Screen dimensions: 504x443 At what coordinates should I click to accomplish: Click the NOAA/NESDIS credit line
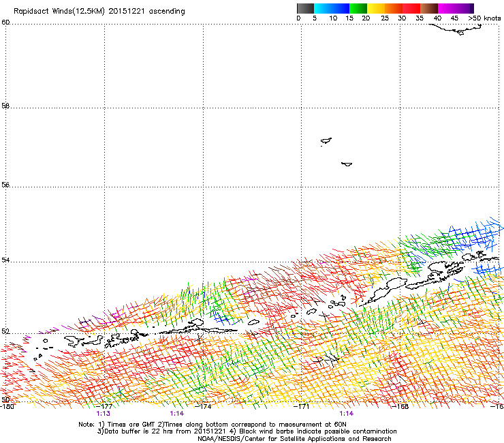[294, 439]
